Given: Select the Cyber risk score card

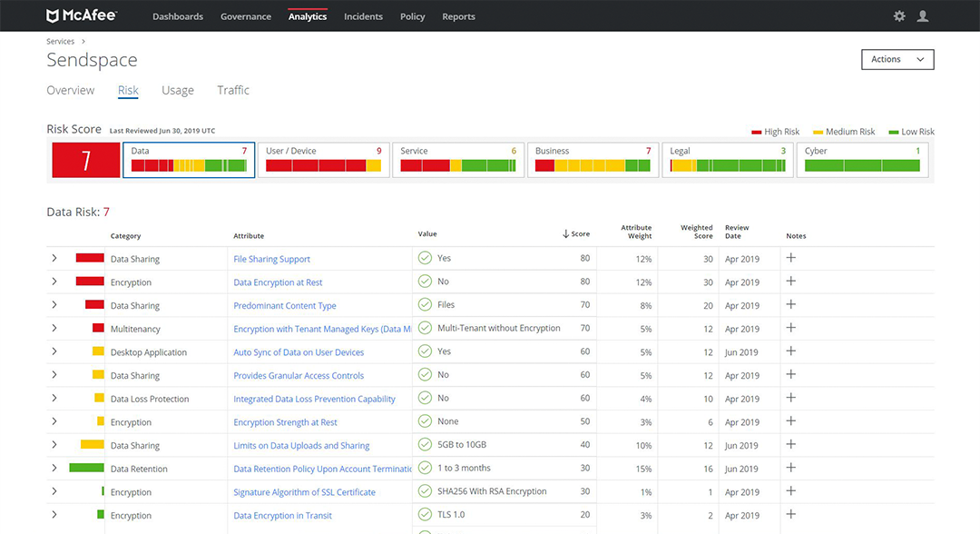Looking at the screenshot, I should tap(863, 160).
